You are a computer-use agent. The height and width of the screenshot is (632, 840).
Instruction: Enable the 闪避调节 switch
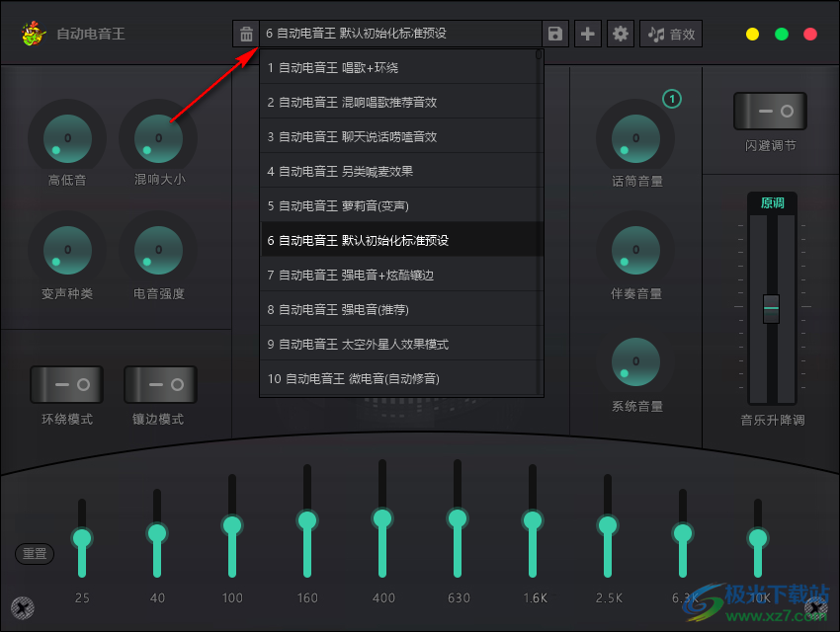770,111
